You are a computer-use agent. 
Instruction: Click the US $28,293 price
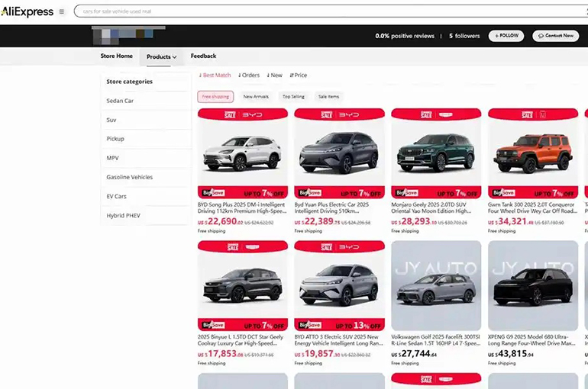coord(414,222)
